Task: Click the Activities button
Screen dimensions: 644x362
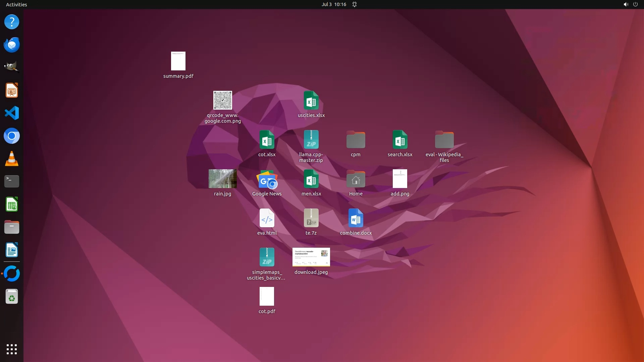Action: click(x=16, y=4)
